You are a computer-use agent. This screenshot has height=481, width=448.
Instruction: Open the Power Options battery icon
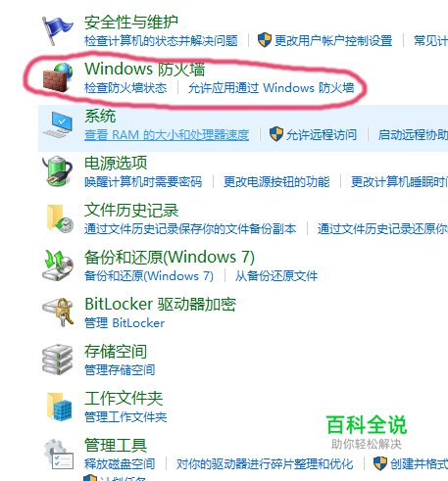[x=57, y=171]
